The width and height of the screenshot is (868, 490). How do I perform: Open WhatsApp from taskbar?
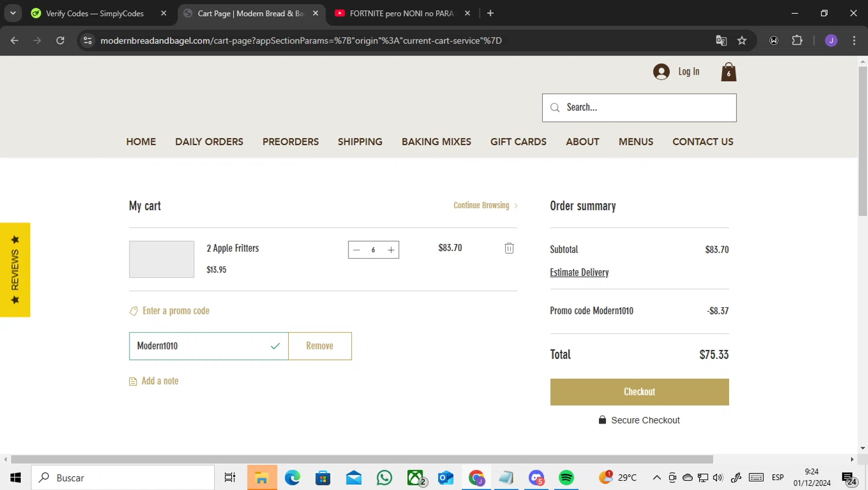click(x=384, y=477)
